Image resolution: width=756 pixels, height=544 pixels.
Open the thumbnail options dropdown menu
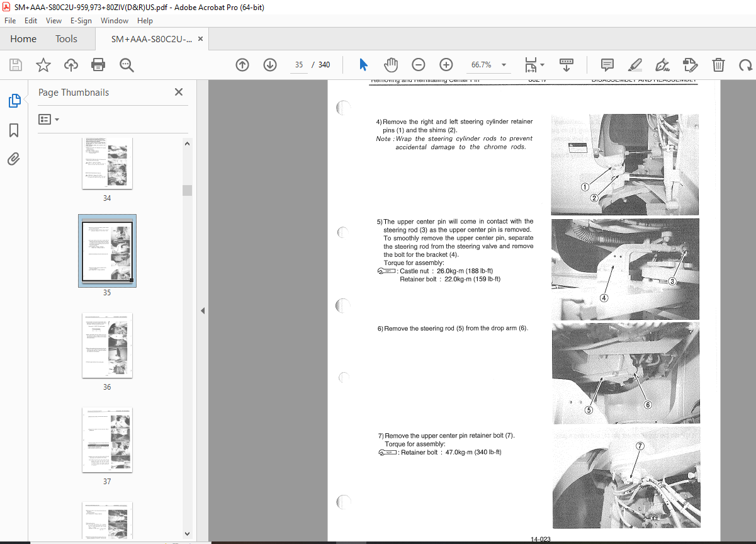48,119
